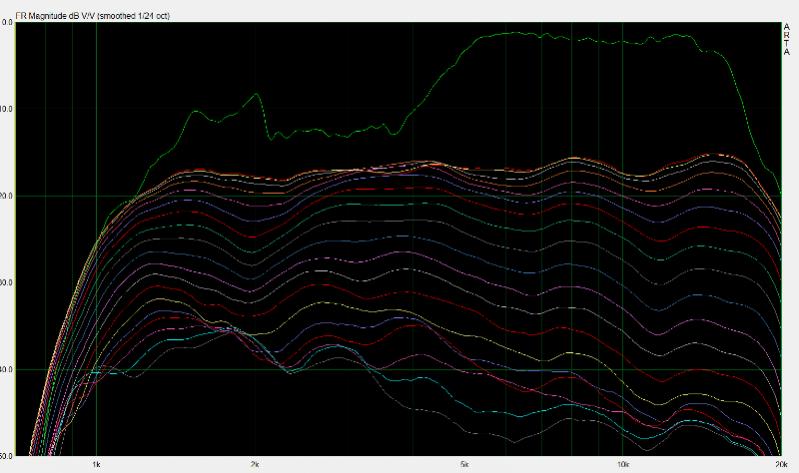Click the 10k frequency axis label
Screen dimensions: 799x473
click(623, 465)
